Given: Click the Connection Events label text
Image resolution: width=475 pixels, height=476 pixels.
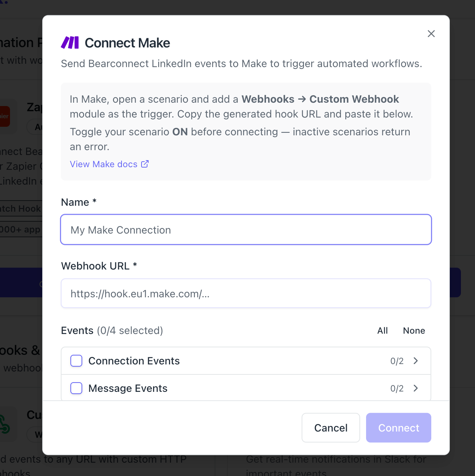Looking at the screenshot, I should (x=134, y=361).
